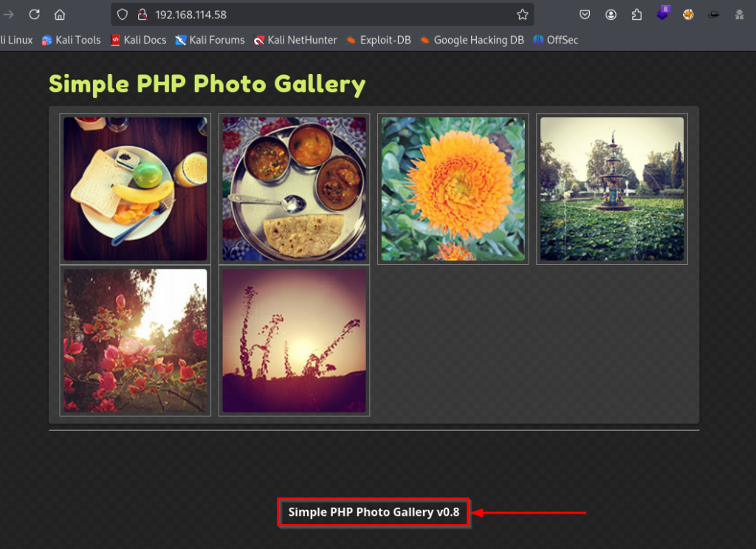Open the garden fountain thumbnail
This screenshot has width=756, height=549.
(x=612, y=189)
